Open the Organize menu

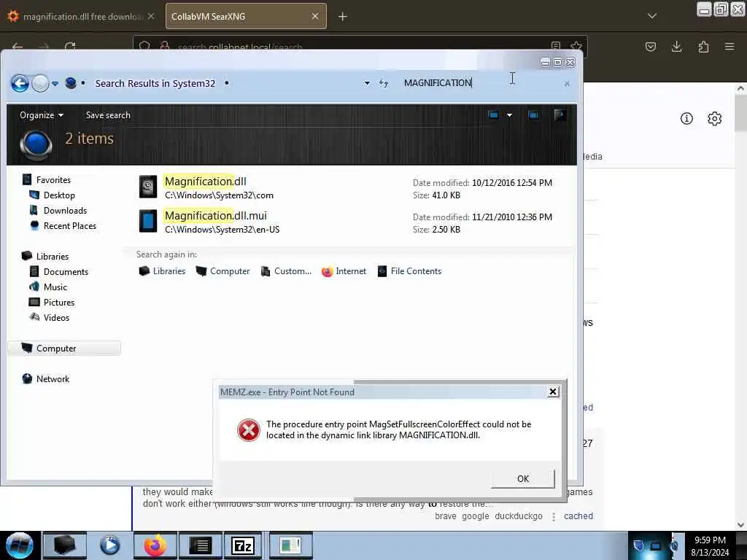pos(42,115)
